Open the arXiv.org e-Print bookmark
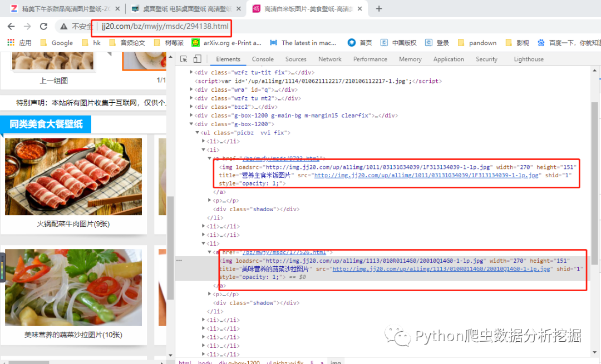The image size is (601, 364). (x=226, y=42)
